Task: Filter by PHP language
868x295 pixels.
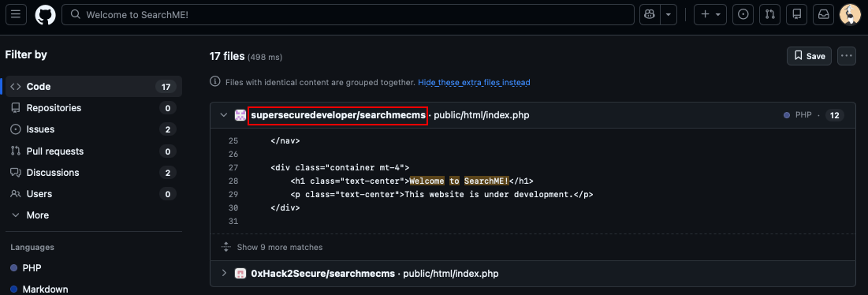Action: coord(32,268)
